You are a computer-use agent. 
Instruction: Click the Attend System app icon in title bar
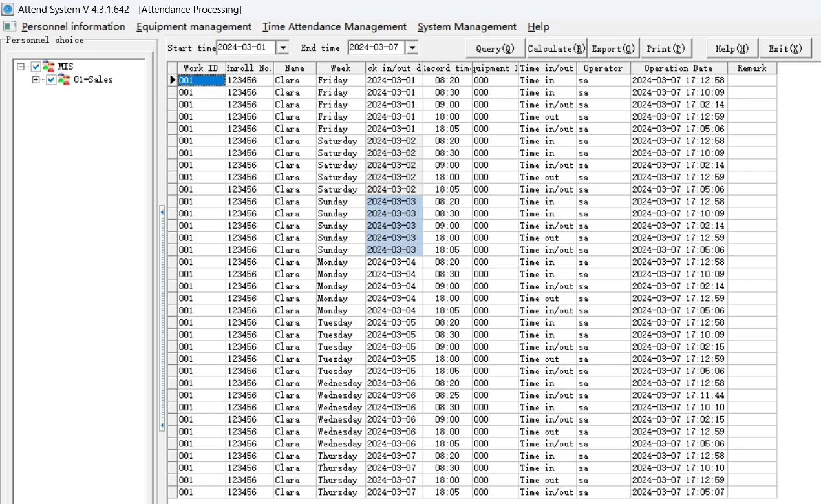coord(8,9)
